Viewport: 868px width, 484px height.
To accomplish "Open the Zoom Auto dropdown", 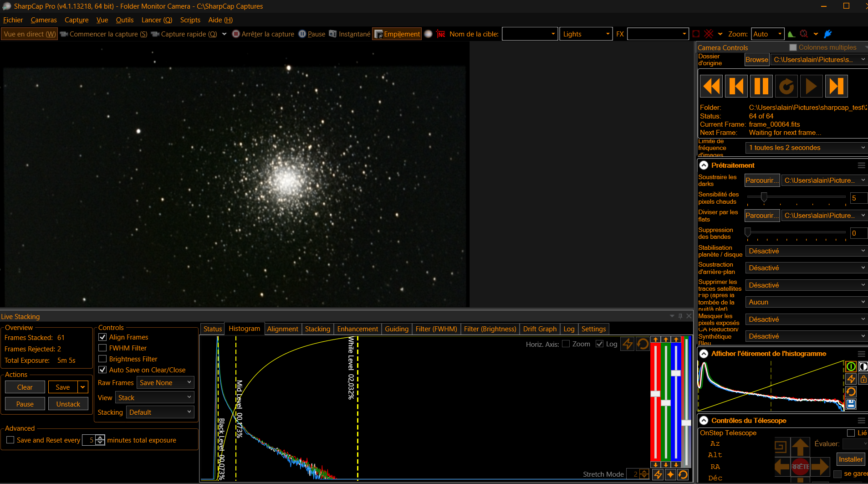I will click(x=768, y=34).
